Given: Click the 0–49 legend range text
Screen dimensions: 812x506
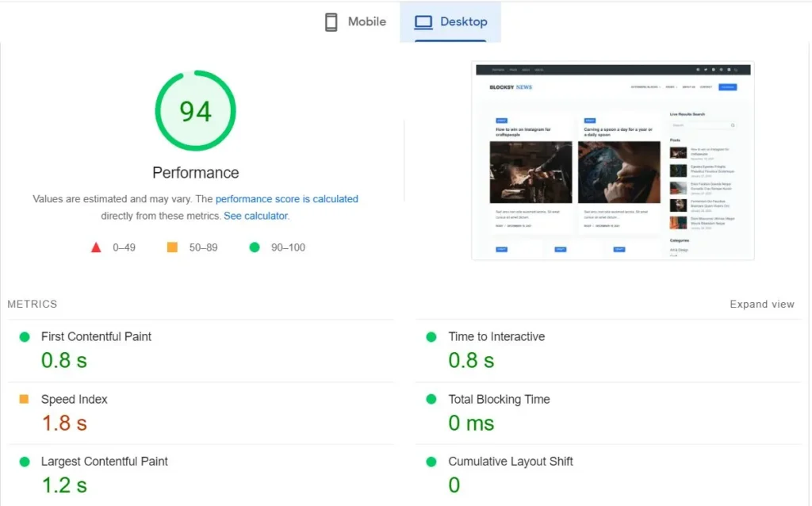Looking at the screenshot, I should click(124, 247).
